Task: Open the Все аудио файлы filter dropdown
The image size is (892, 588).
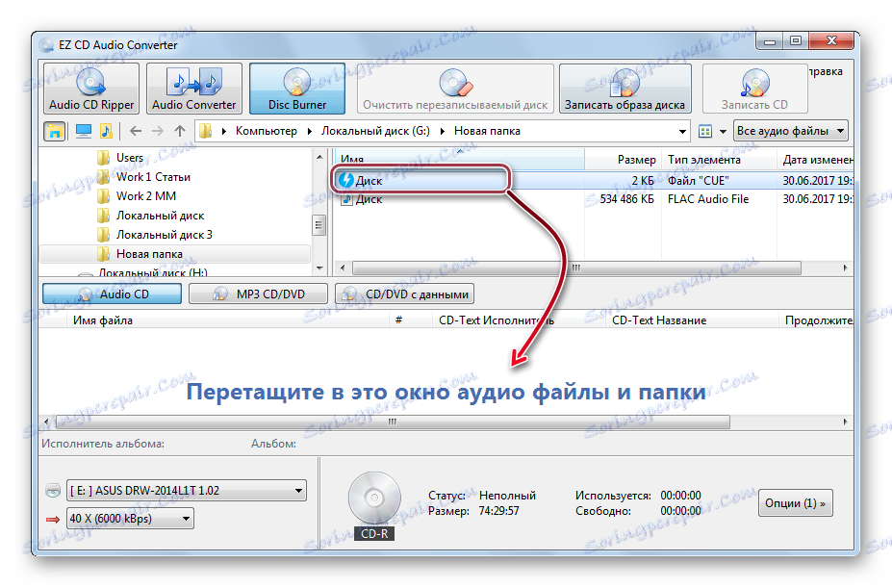Action: tap(791, 131)
